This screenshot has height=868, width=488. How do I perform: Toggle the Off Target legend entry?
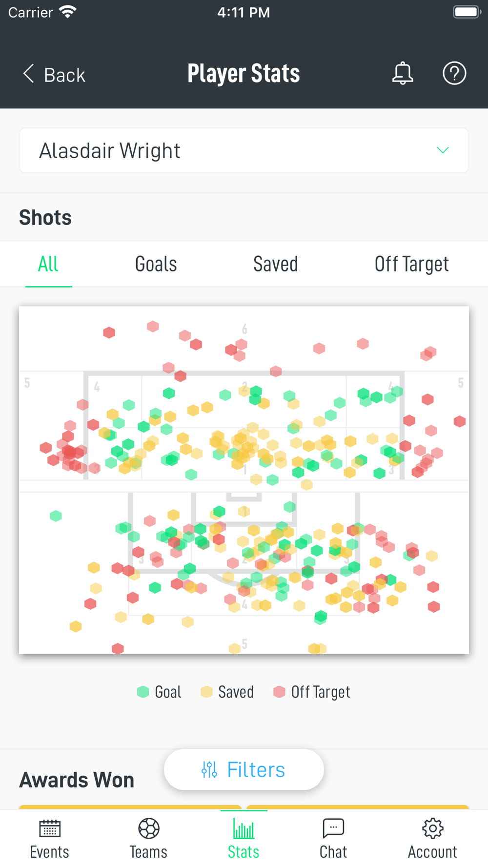(x=312, y=692)
